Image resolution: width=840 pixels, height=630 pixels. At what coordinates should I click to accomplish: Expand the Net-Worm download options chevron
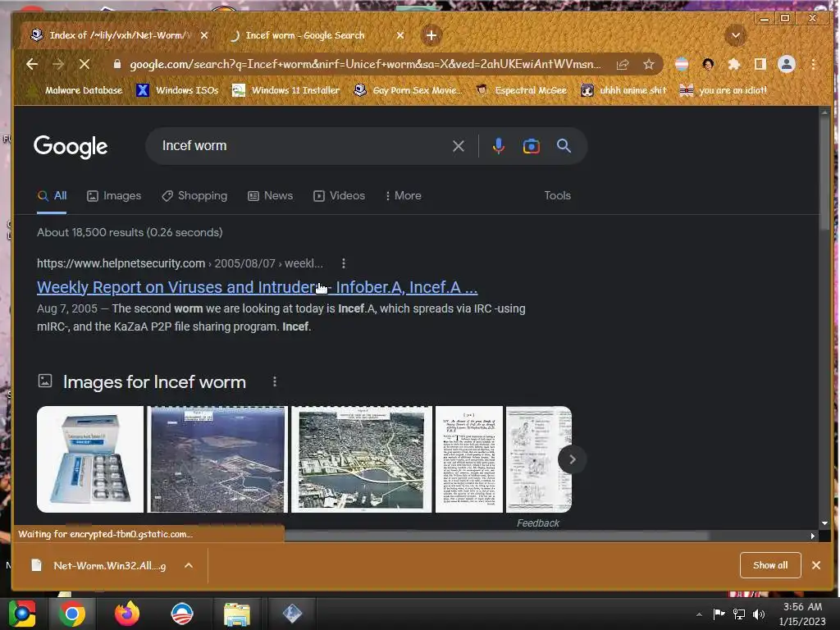point(189,565)
